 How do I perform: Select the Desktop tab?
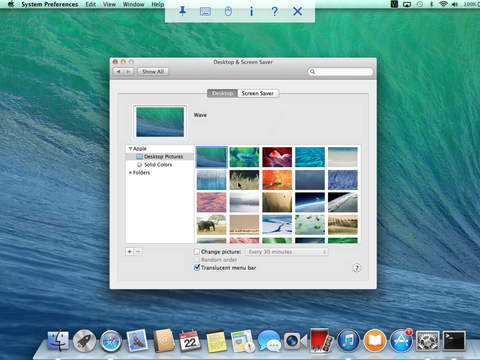222,93
